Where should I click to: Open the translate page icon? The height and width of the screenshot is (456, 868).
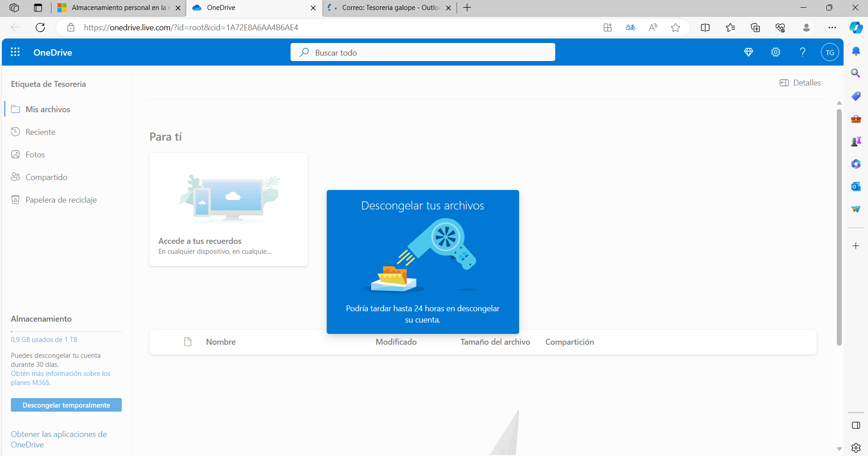point(630,28)
